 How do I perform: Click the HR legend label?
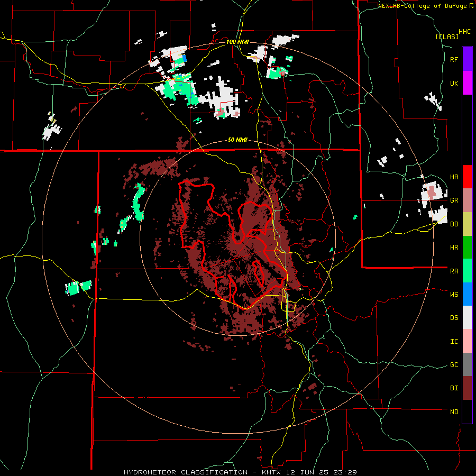(x=454, y=248)
